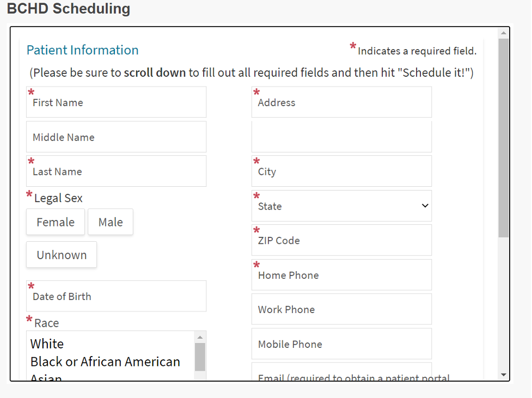This screenshot has height=398, width=532.
Task: Select Female as legal sex
Action: [56, 222]
